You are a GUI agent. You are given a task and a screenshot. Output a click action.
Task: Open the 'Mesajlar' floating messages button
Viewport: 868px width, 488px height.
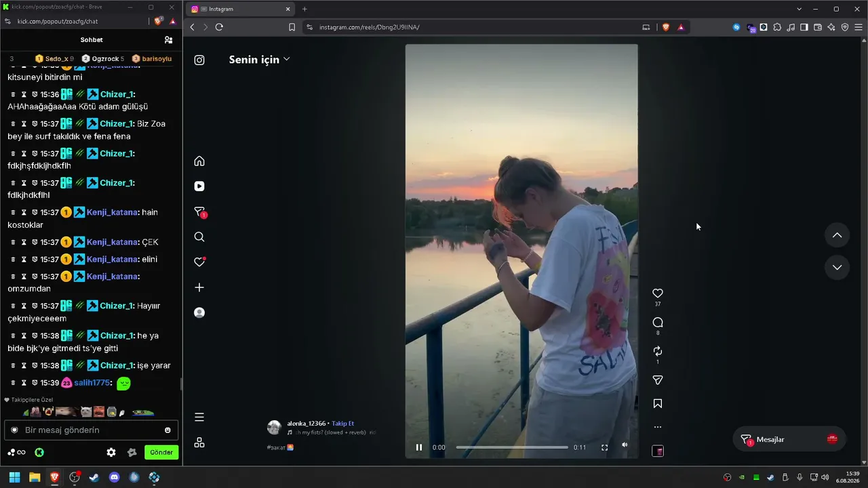coord(789,439)
